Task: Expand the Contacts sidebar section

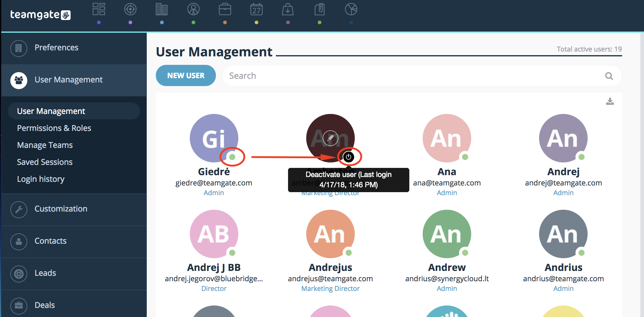Action: pyautogui.click(x=74, y=241)
